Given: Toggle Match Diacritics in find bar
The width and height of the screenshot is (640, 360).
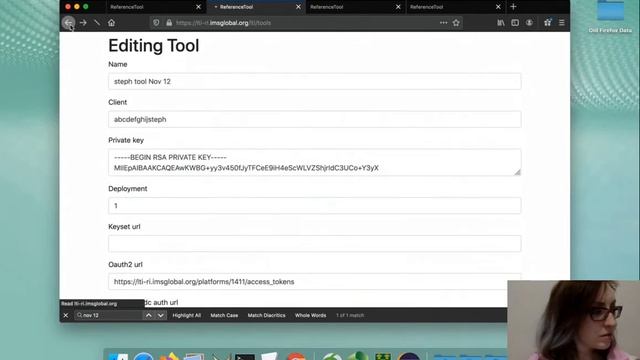Looking at the screenshot, I should coord(267,315).
